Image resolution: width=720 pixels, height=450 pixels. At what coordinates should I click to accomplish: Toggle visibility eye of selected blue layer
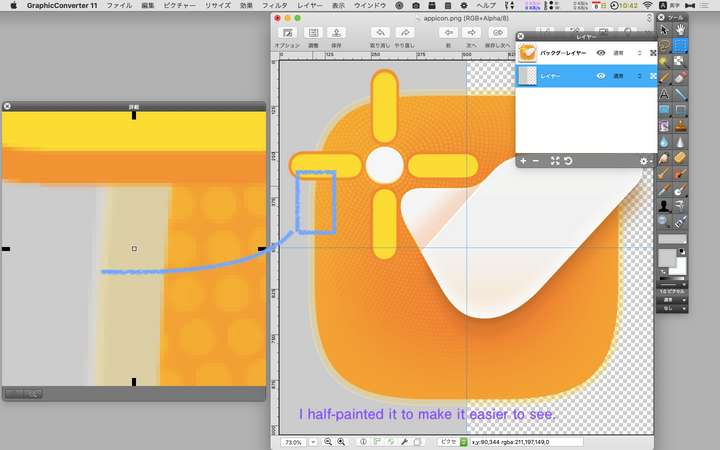tap(601, 76)
